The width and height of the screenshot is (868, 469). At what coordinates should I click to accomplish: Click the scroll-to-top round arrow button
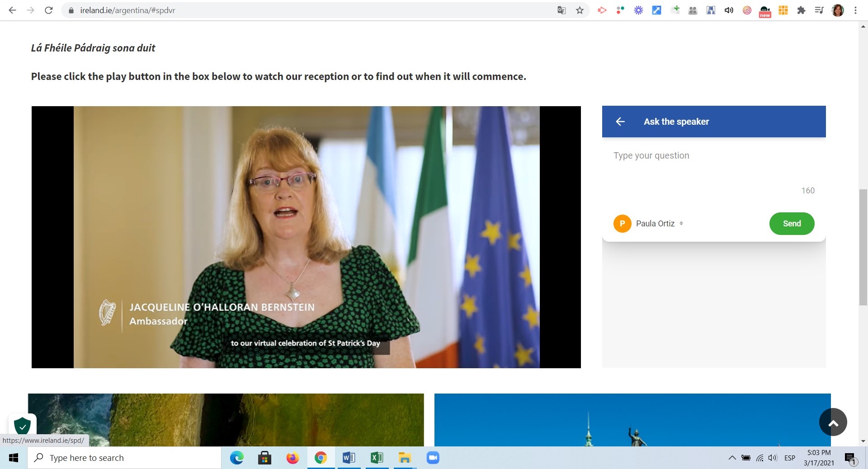(x=833, y=422)
